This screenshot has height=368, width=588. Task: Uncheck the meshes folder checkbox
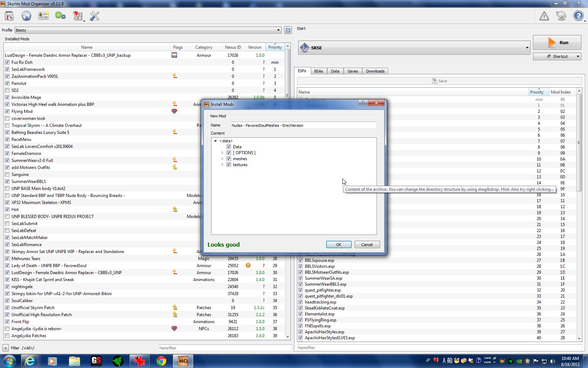(x=229, y=159)
